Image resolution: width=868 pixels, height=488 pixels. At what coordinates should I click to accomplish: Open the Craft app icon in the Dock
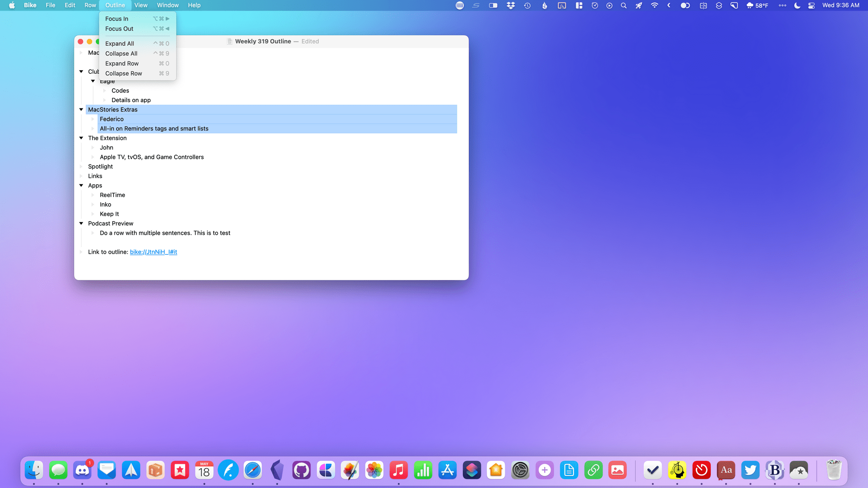(x=326, y=470)
